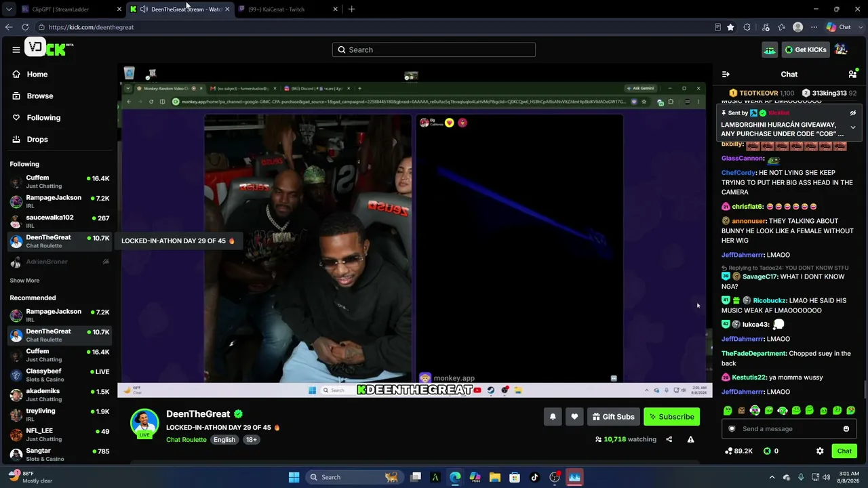The image size is (868, 488).
Task: Click the Get KICKs button
Action: [x=805, y=49]
